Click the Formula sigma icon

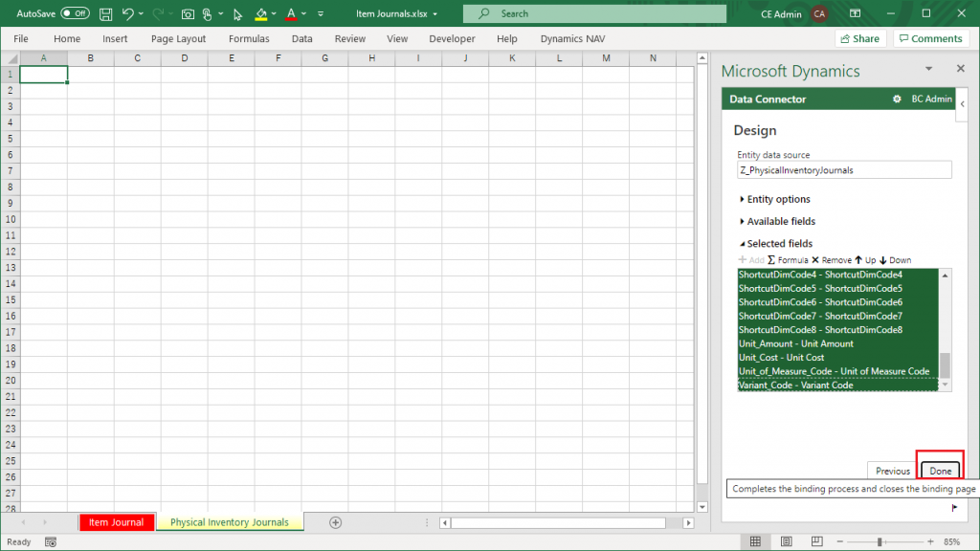coord(771,260)
